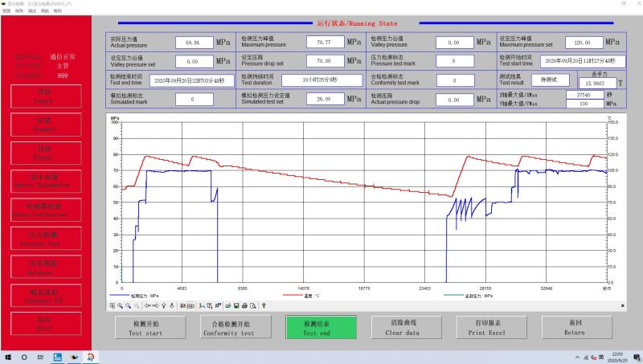Open the Windows Start menu

pos(7,357)
